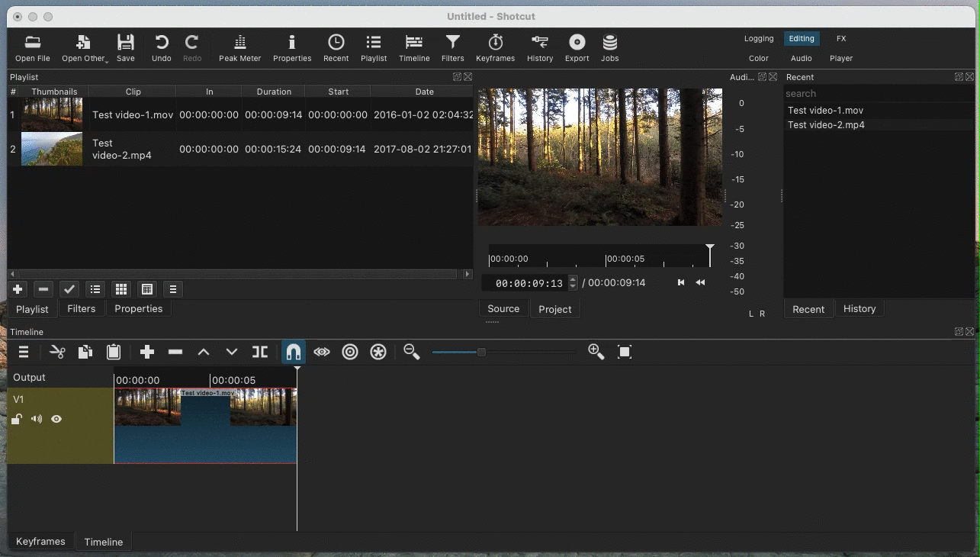Switch to the Project tab
The width and height of the screenshot is (980, 557).
tap(554, 309)
